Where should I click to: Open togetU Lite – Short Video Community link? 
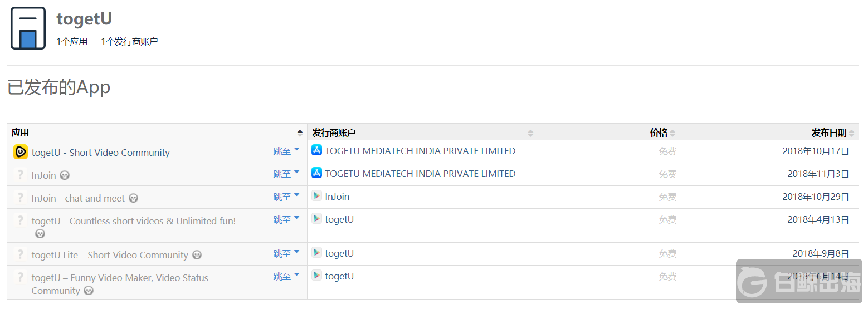pos(110,255)
